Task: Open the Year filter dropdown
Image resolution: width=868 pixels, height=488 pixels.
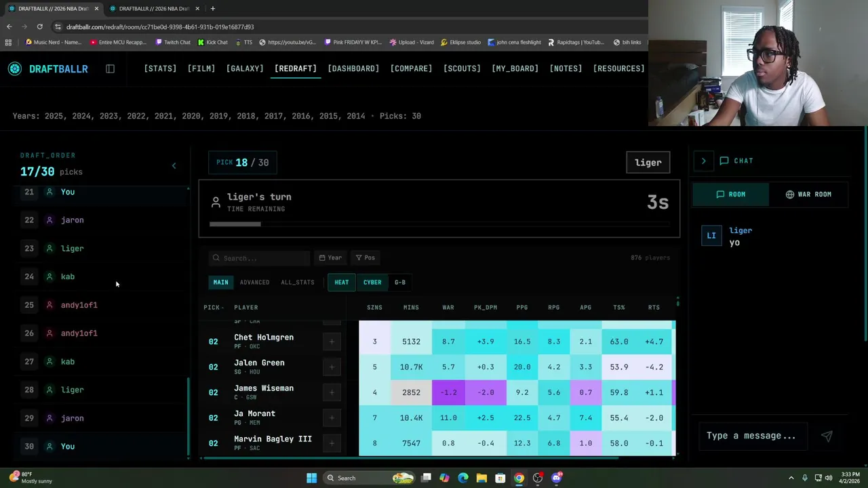Action: point(330,258)
